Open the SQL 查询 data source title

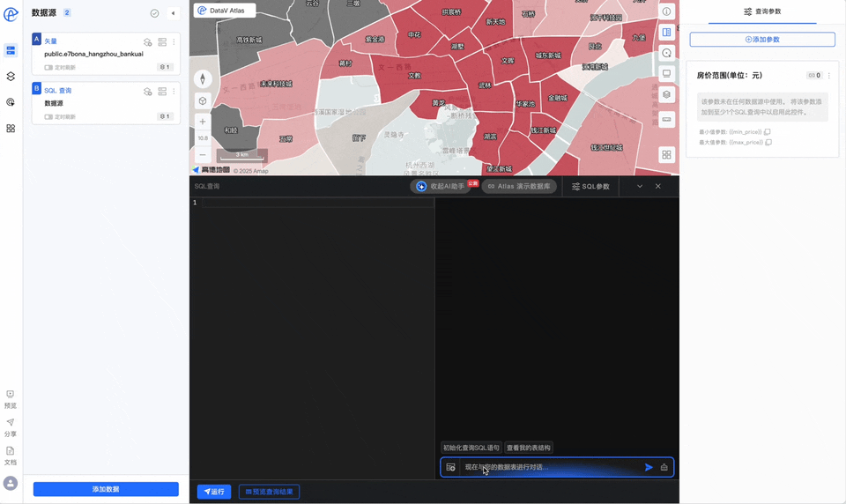coord(58,91)
